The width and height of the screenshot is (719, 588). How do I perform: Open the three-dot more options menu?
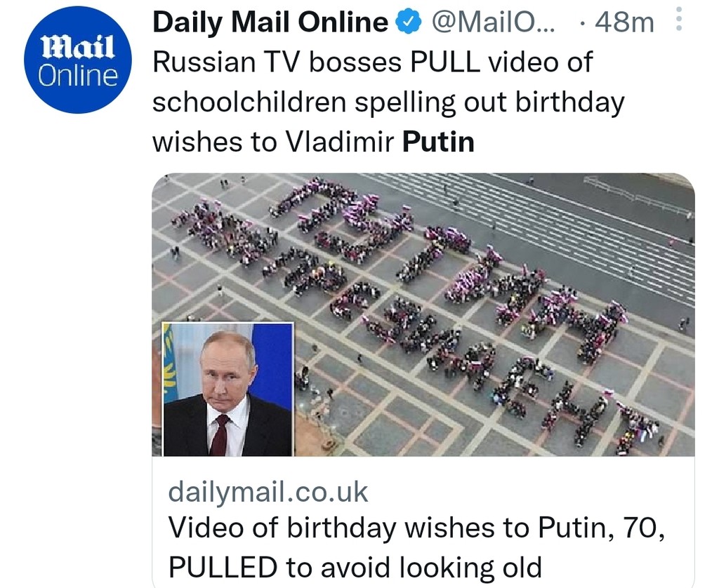[678, 21]
